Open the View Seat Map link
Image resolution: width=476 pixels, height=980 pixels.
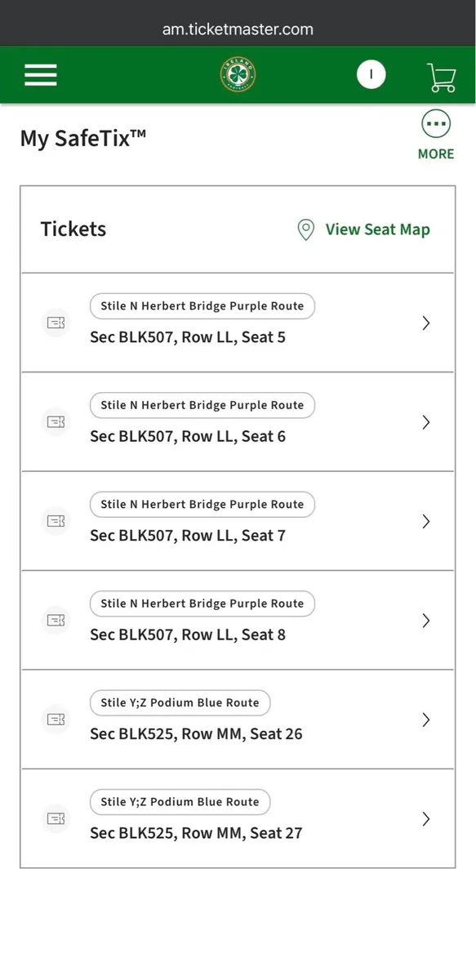click(377, 229)
